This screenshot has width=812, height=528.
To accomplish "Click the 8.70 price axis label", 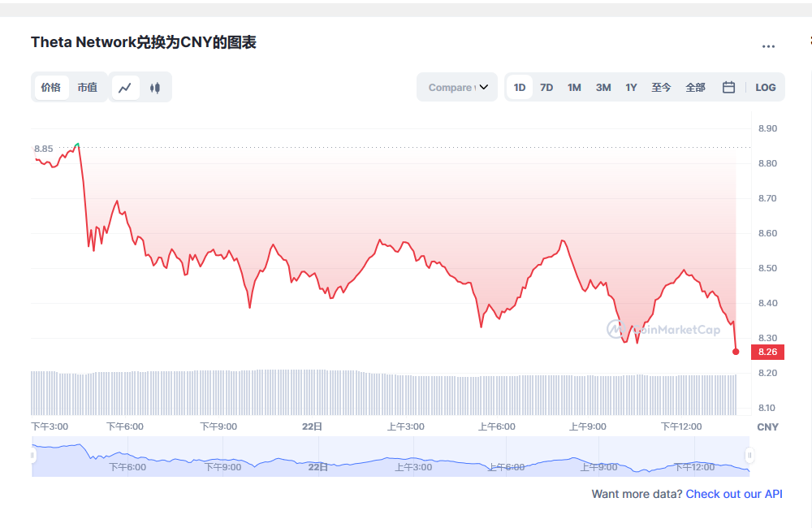I will click(x=767, y=198).
